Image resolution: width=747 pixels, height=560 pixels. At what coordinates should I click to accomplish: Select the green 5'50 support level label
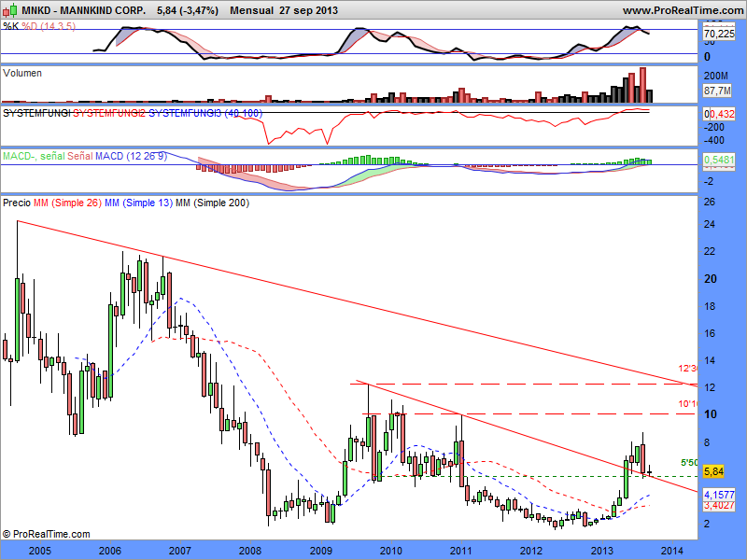[689, 462]
